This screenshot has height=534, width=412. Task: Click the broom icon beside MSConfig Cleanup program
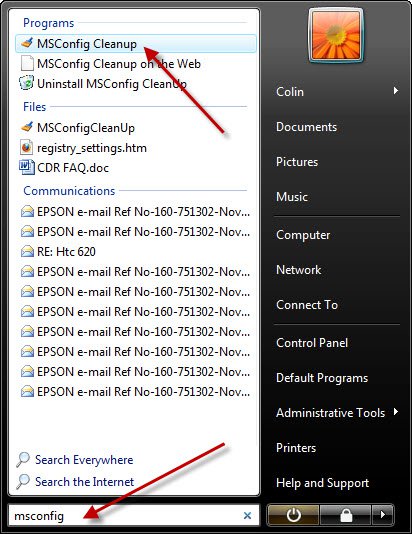click(27, 43)
